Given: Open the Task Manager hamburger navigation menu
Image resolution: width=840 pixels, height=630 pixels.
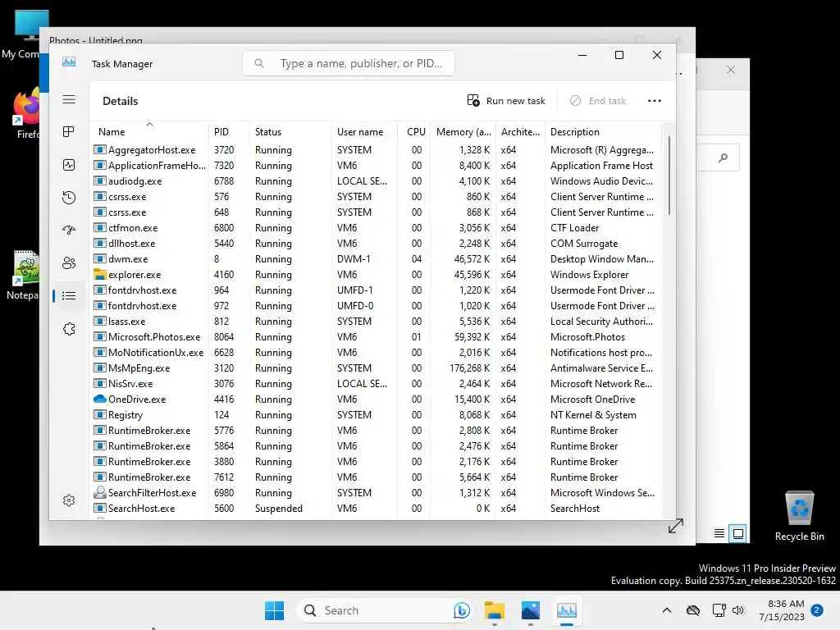Looking at the screenshot, I should pyautogui.click(x=69, y=99).
